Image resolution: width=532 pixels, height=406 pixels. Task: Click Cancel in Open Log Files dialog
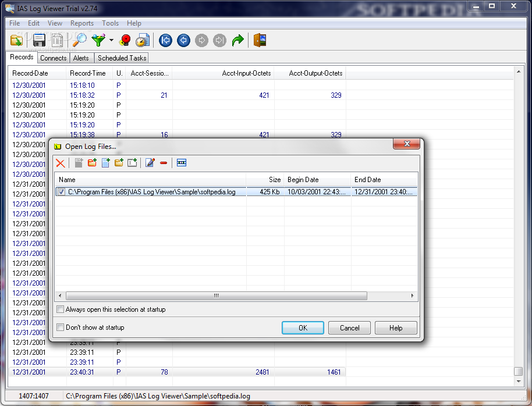pyautogui.click(x=349, y=327)
